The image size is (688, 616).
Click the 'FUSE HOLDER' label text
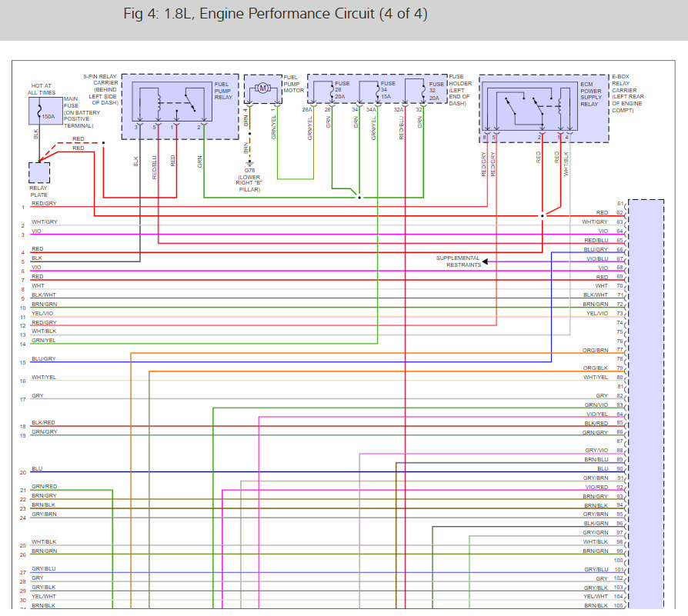coord(460,90)
